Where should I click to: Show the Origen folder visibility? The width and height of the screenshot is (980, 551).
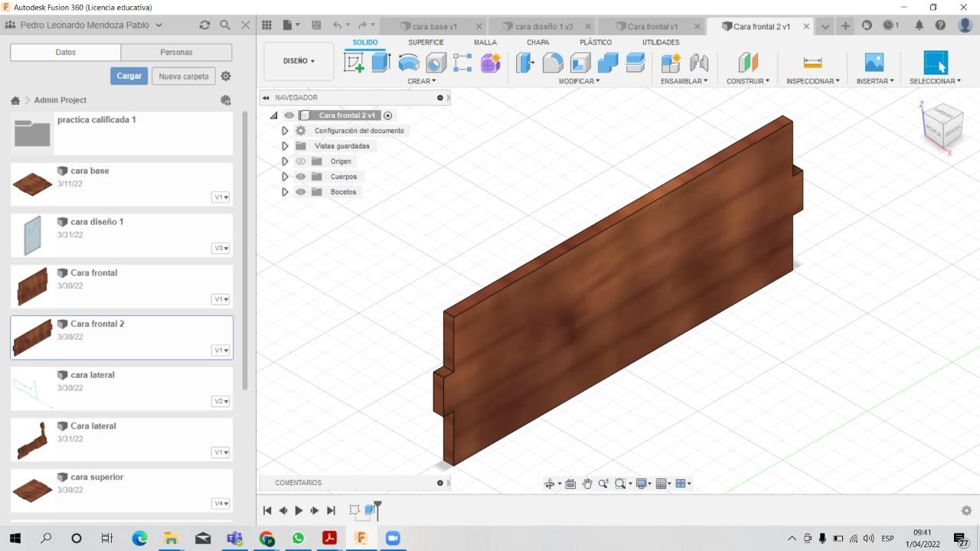click(x=301, y=161)
